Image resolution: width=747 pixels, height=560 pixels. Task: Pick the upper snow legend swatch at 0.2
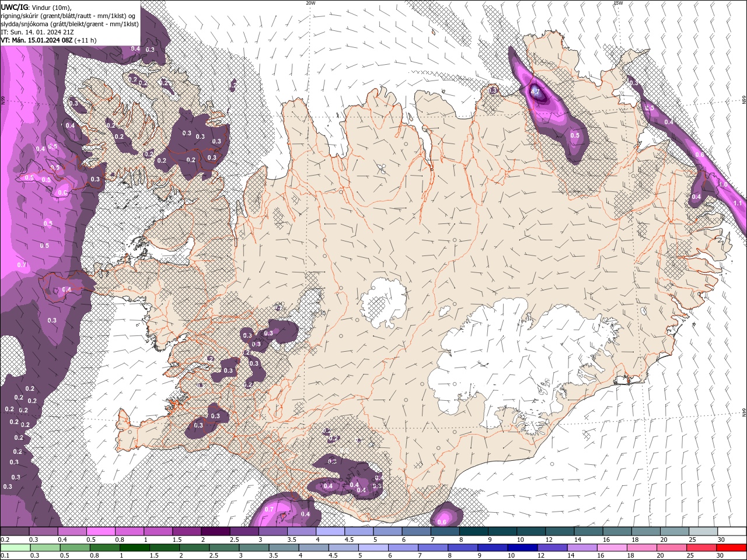click(15, 531)
